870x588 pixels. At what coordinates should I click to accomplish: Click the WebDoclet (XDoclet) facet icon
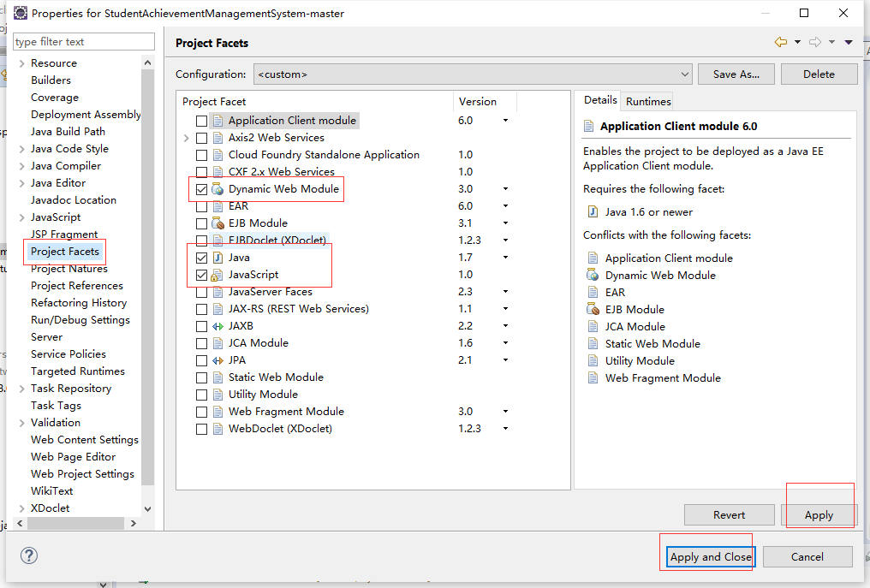218,430
